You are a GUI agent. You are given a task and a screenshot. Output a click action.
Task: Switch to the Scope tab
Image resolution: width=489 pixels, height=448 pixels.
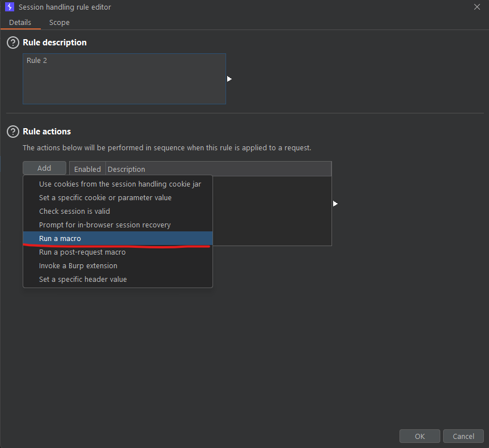point(59,23)
